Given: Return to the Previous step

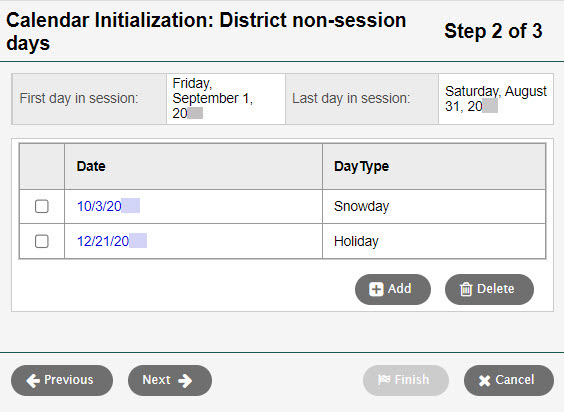Looking at the screenshot, I should [x=62, y=381].
